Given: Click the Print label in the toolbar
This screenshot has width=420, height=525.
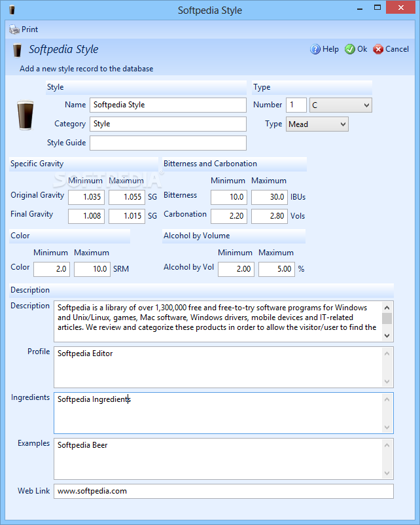Looking at the screenshot, I should click(x=30, y=29).
